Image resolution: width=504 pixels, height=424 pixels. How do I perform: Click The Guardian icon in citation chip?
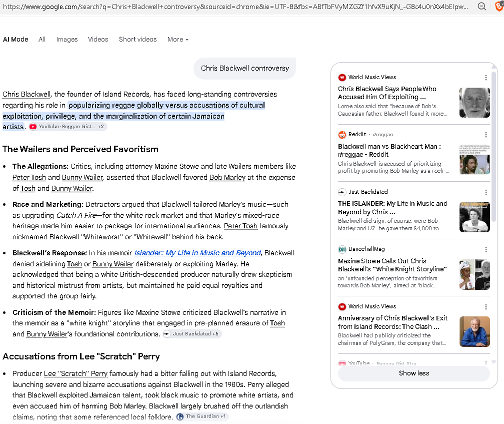[180, 416]
